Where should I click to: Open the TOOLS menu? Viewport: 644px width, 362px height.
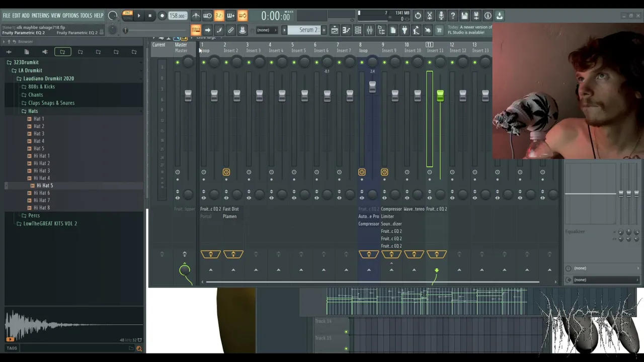[86, 16]
